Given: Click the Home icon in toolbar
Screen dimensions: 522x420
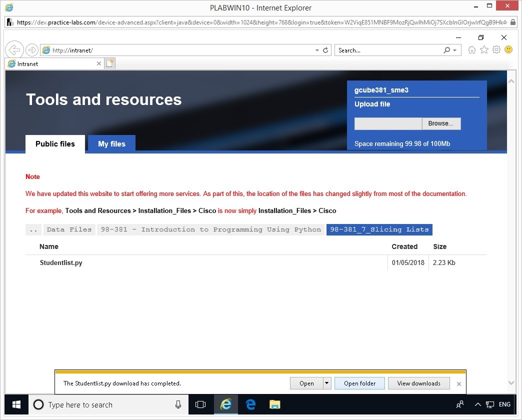Looking at the screenshot, I should pos(471,50).
